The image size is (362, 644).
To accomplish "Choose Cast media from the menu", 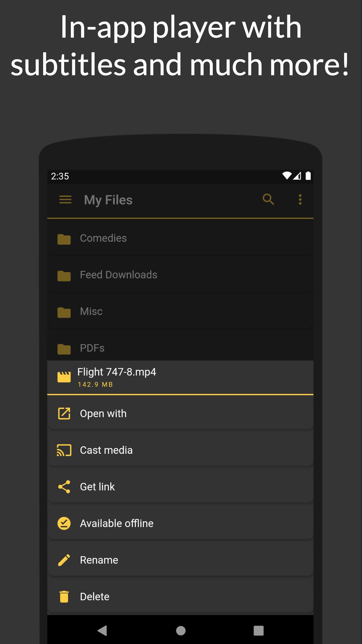I will coord(180,450).
